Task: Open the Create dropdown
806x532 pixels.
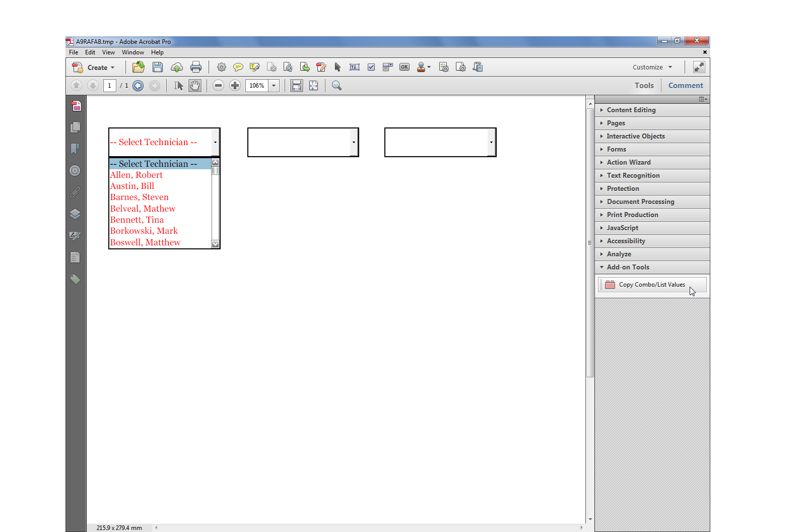Action: (97, 67)
